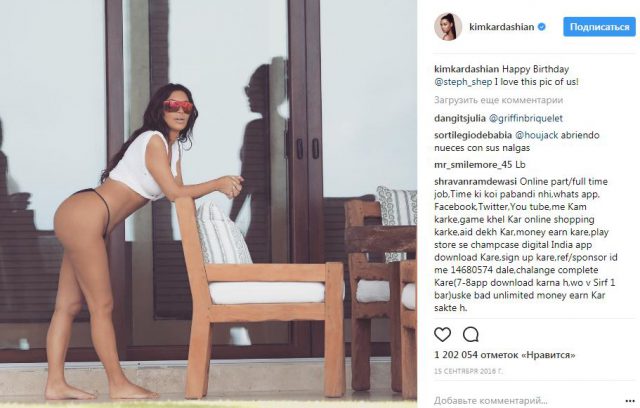640x408 pixels.
Task: Open kimkardashian name in caption
Action: tap(467, 69)
